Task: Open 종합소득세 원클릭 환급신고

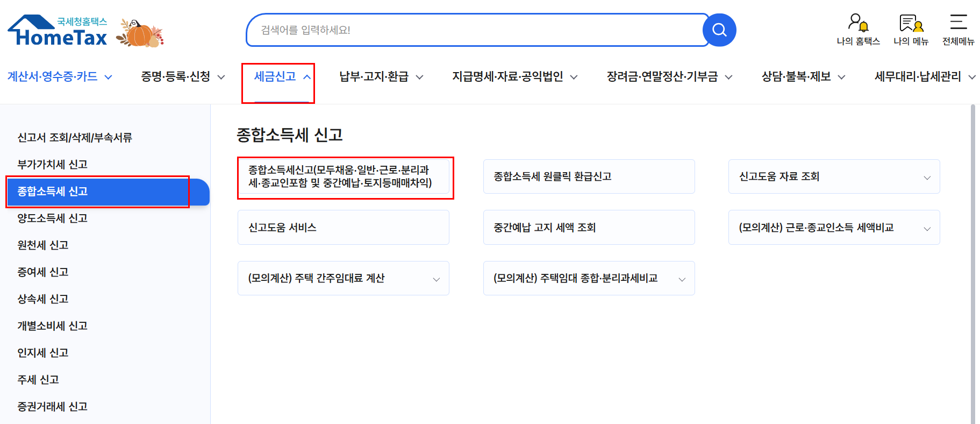Action: click(589, 176)
